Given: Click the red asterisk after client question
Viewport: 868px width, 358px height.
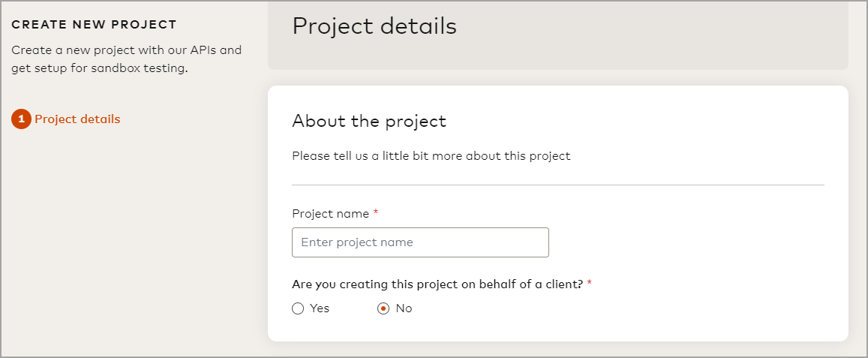Looking at the screenshot, I should [x=590, y=284].
